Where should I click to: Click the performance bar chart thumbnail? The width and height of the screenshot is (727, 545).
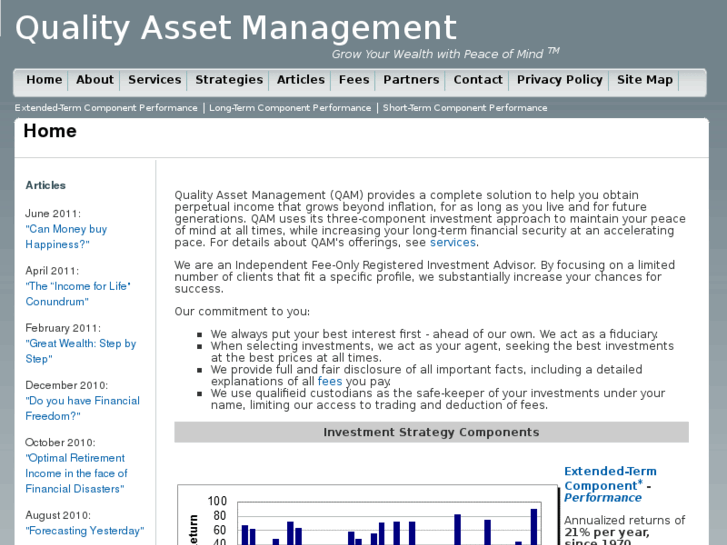click(367, 515)
